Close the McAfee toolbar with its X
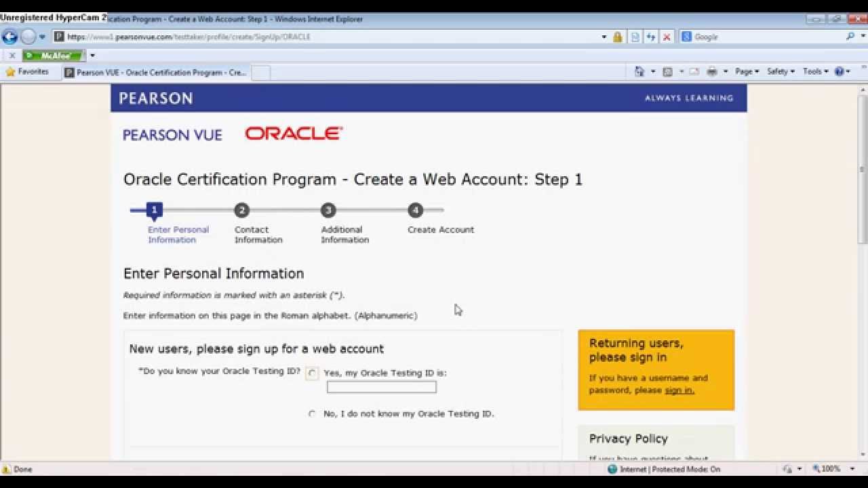 click(12, 56)
